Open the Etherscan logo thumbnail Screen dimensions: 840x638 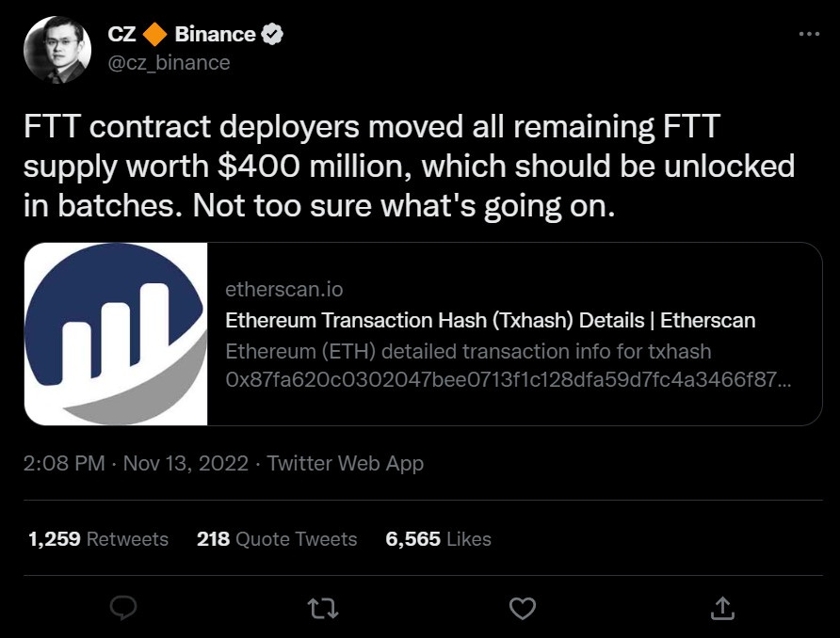[117, 333]
